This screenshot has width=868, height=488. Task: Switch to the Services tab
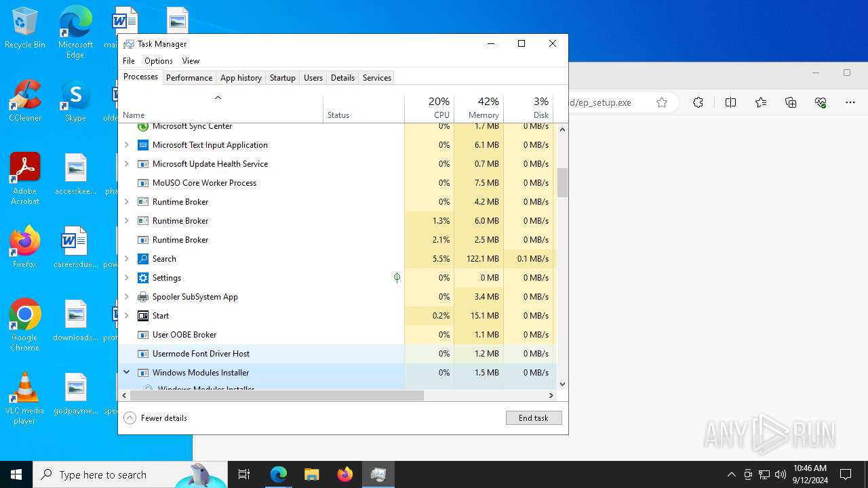pyautogui.click(x=377, y=78)
